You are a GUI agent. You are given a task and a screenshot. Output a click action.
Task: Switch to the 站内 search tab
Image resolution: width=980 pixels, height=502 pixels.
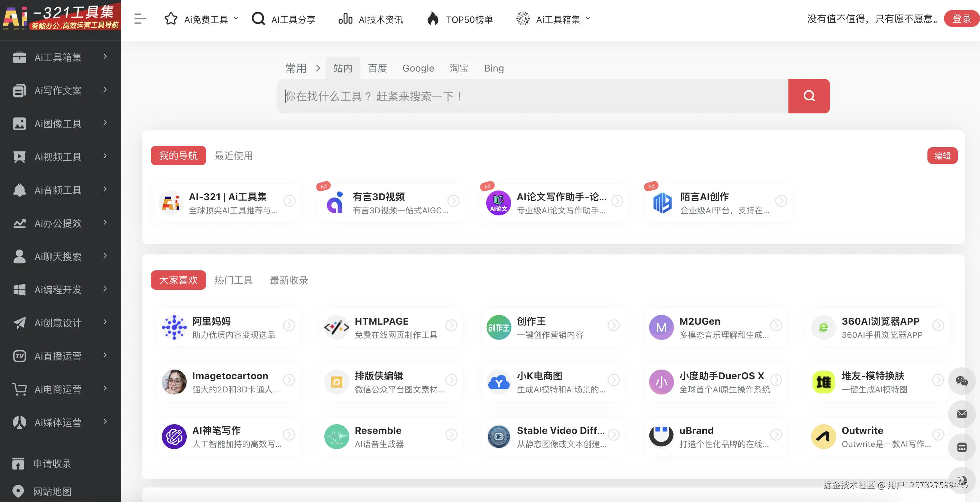342,68
